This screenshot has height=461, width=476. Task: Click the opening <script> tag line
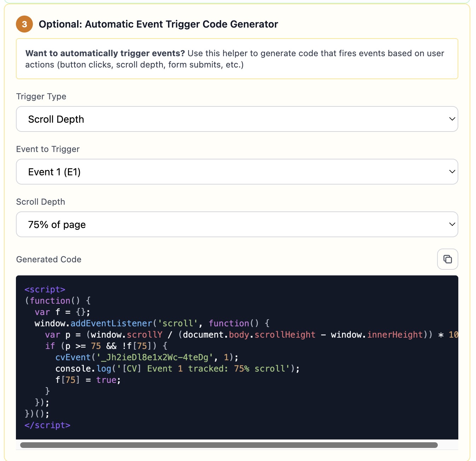click(45, 290)
